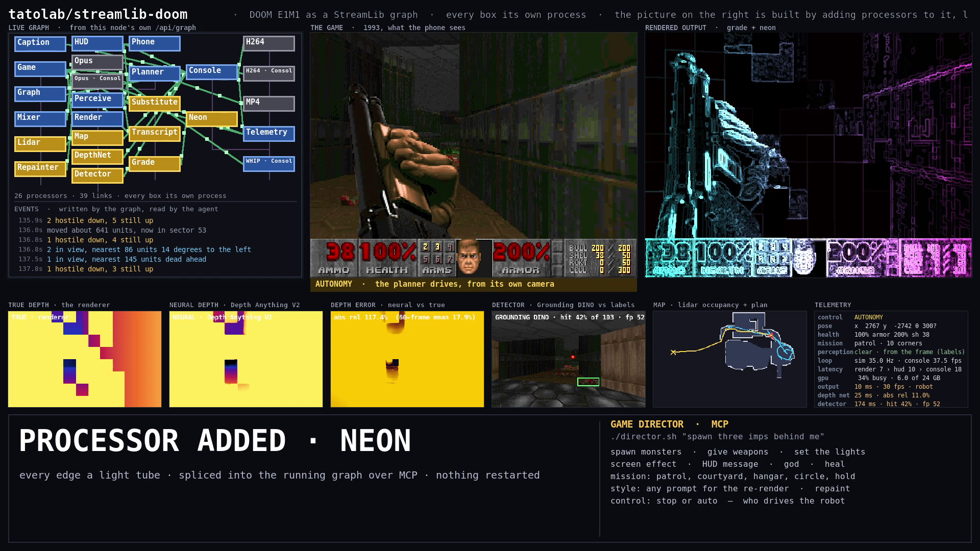Select the yellow Neon node box

[x=212, y=119]
